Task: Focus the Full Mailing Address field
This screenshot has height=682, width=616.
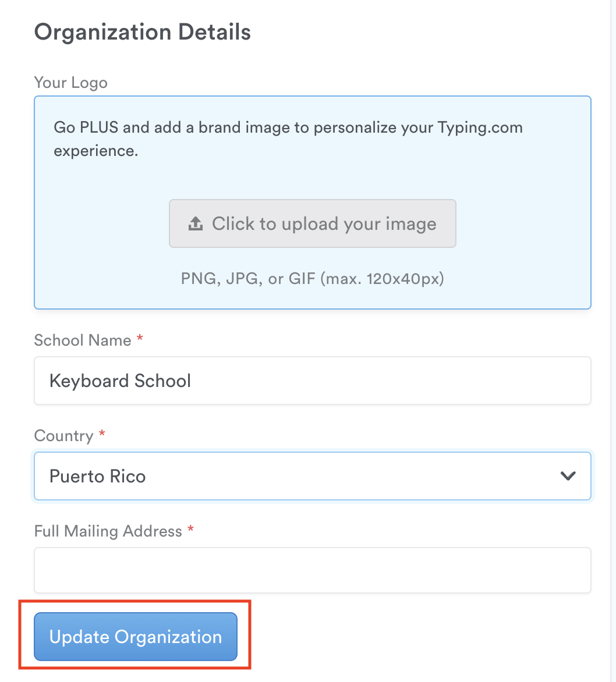Action: coord(313,570)
